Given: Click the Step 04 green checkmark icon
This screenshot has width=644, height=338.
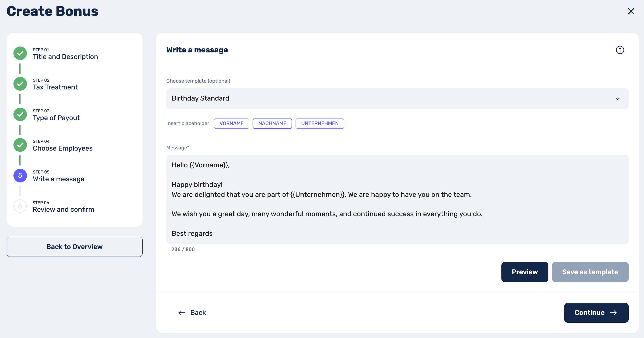Looking at the screenshot, I should [20, 145].
